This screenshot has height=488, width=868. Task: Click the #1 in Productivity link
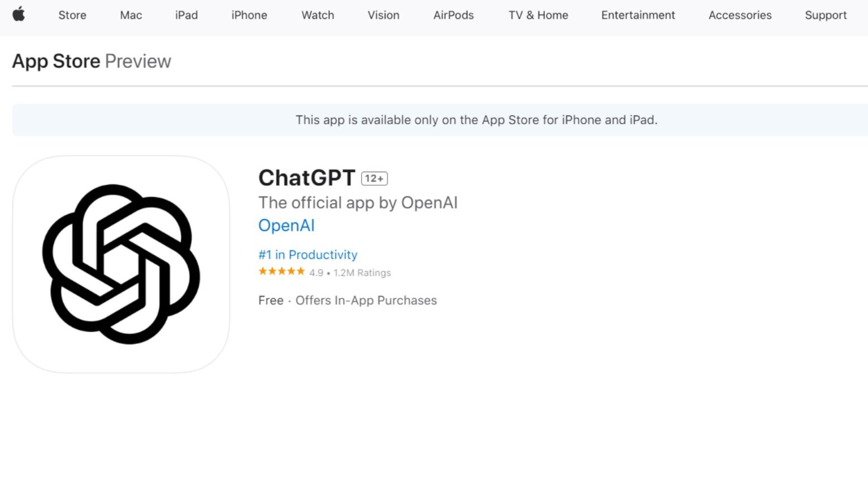[x=308, y=255]
